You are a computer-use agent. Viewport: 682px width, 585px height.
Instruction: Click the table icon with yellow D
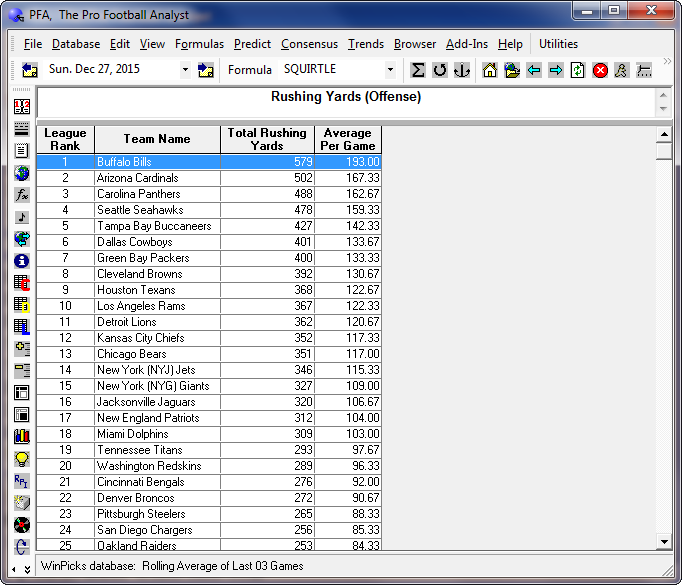[x=22, y=304]
